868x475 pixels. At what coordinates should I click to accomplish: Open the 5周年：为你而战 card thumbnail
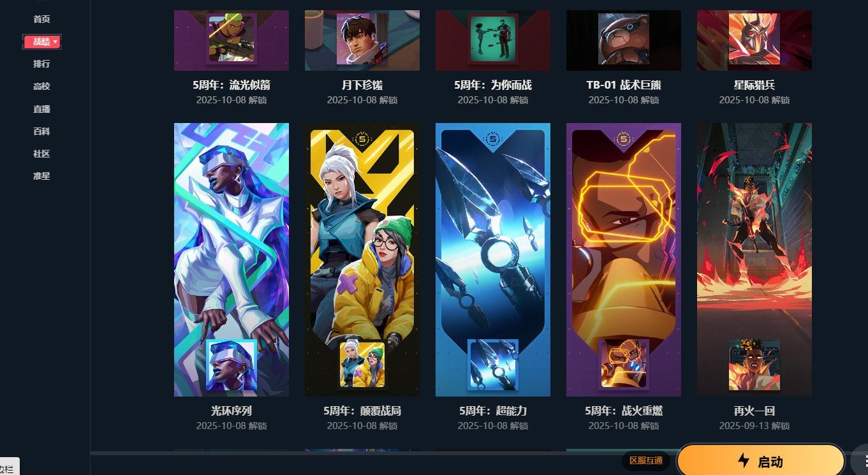tap(493, 40)
